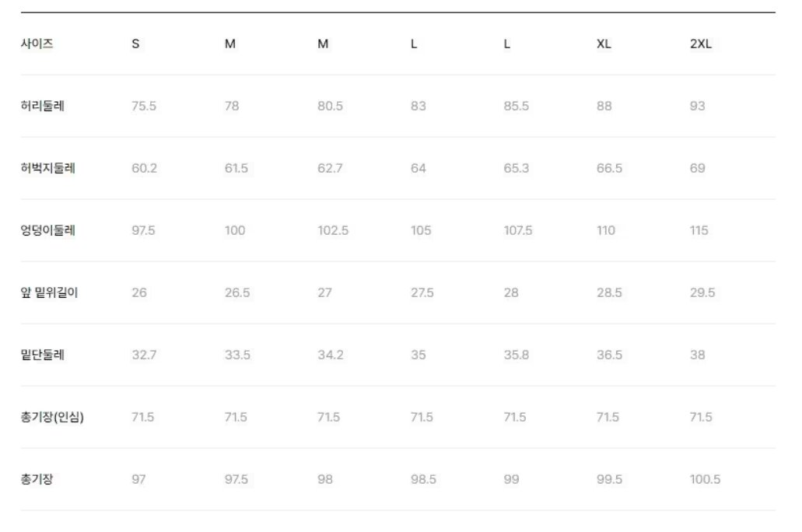Click the 허리둘레 row label
Screen dimensions: 802x532
[43, 106]
